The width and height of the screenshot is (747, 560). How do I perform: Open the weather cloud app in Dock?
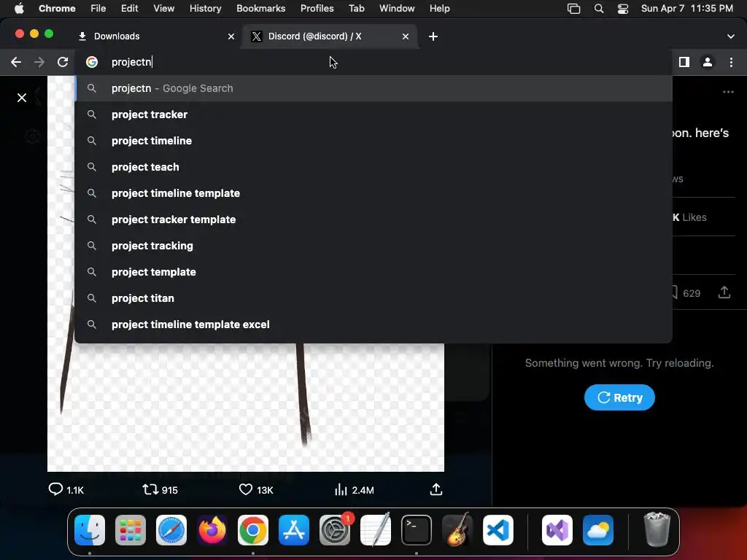click(x=598, y=530)
